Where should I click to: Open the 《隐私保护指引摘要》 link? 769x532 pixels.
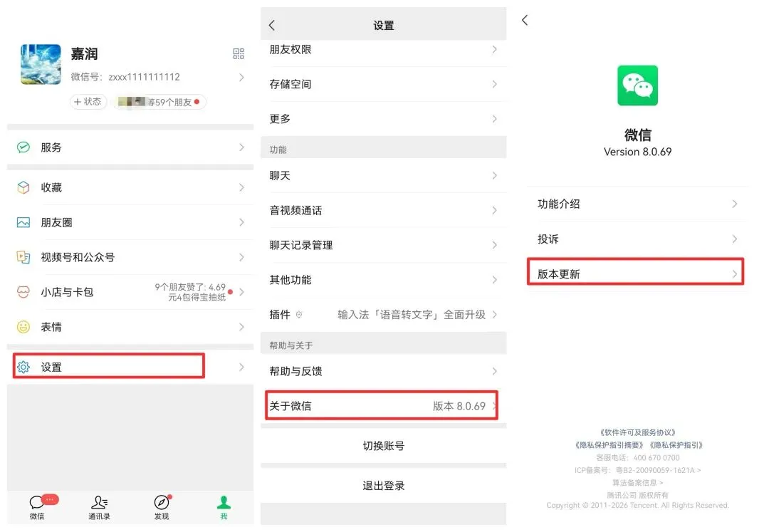point(609,445)
